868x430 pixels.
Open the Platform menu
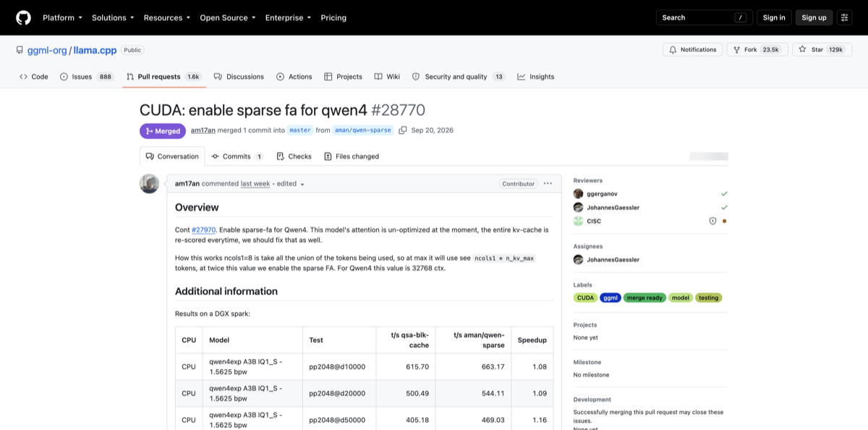click(62, 17)
